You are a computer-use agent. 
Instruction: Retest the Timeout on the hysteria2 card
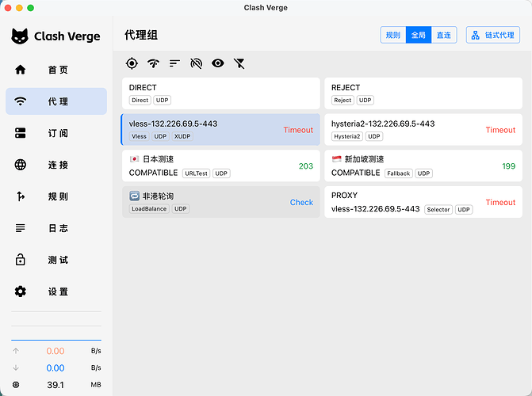click(x=500, y=130)
